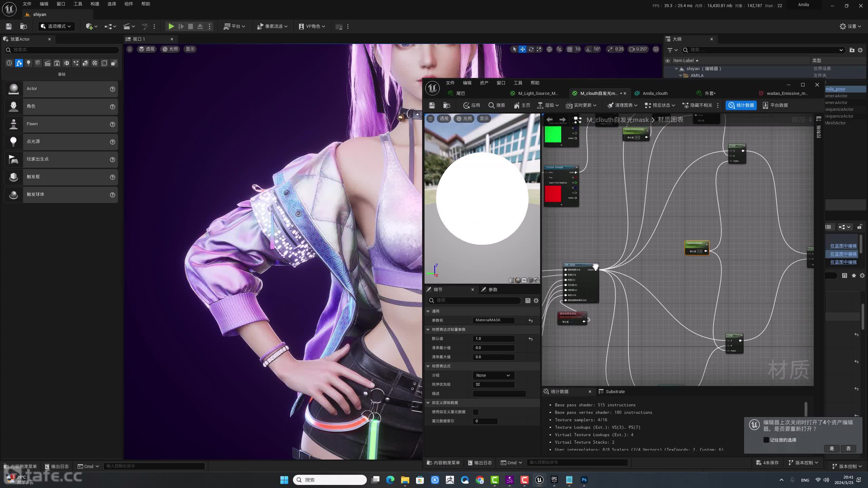
Task: Open the Pixel Streaming (像素流送) dropdown
Action: pos(272,26)
